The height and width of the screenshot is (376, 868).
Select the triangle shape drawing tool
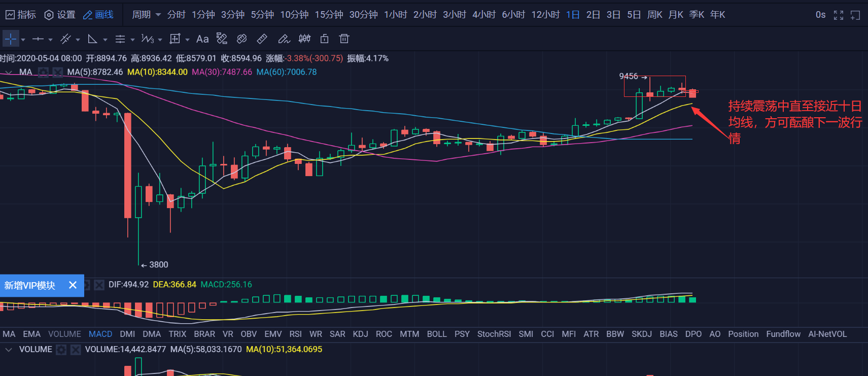coord(93,39)
